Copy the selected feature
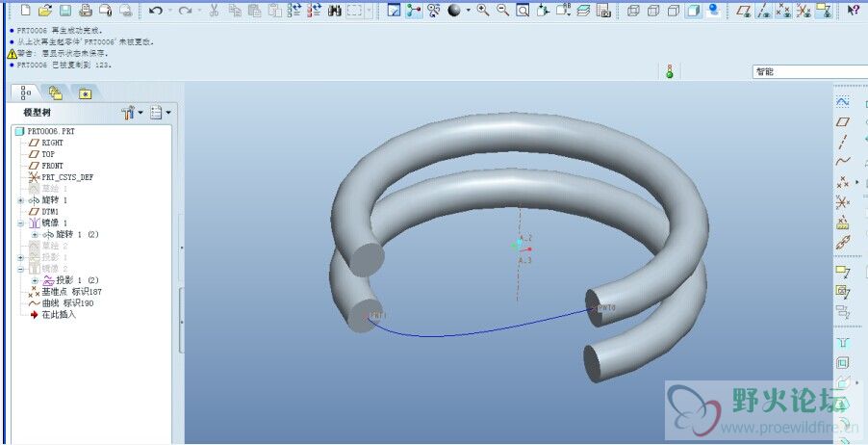 tap(235, 11)
